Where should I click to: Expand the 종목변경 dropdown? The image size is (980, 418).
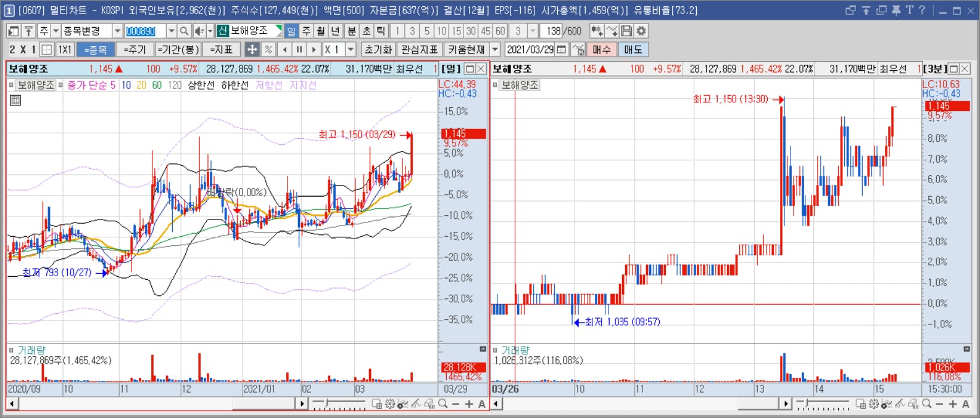[117, 31]
